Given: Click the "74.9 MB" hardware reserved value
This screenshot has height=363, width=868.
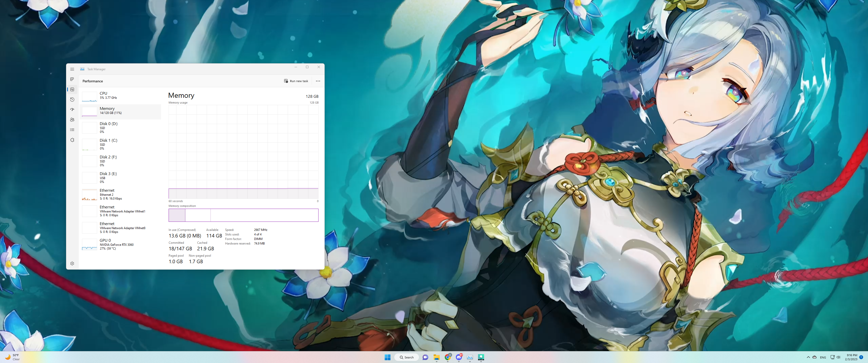Looking at the screenshot, I should [259, 244].
